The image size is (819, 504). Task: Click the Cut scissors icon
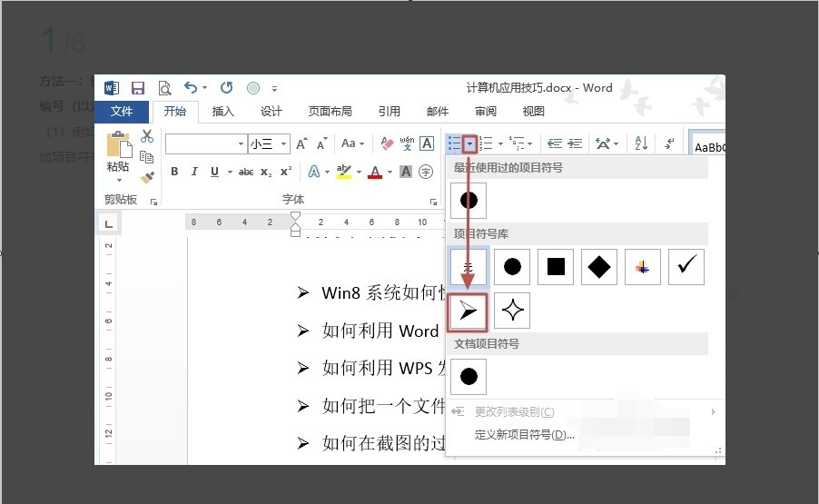click(x=147, y=136)
